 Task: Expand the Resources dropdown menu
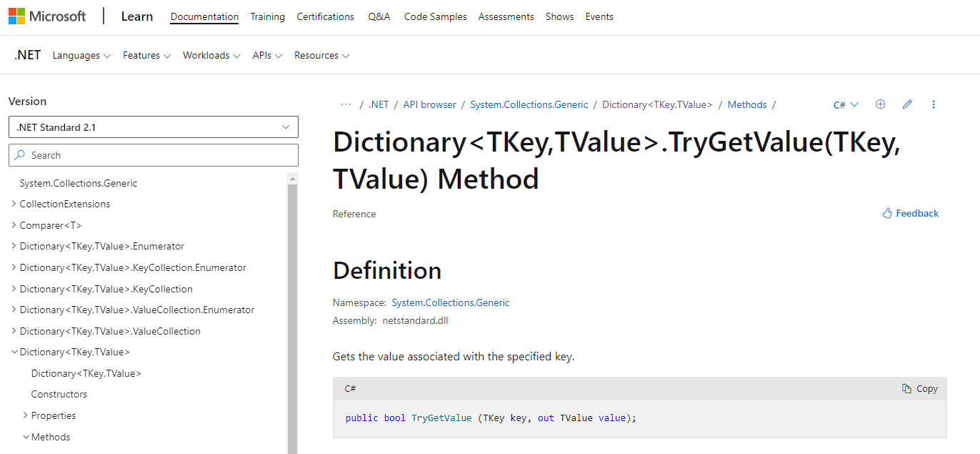click(x=321, y=55)
